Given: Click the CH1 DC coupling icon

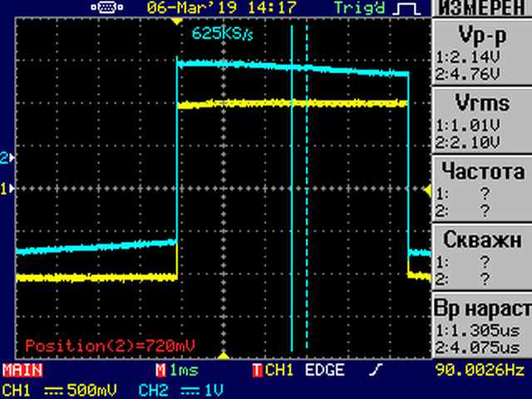Looking at the screenshot, I should click(x=54, y=391).
